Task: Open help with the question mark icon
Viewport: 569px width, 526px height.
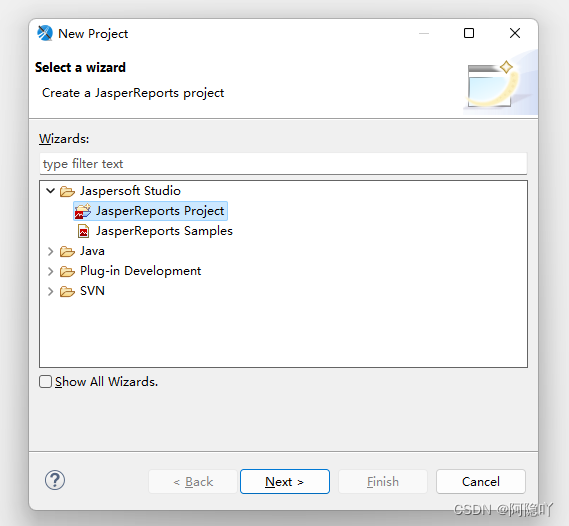Action: 55,480
